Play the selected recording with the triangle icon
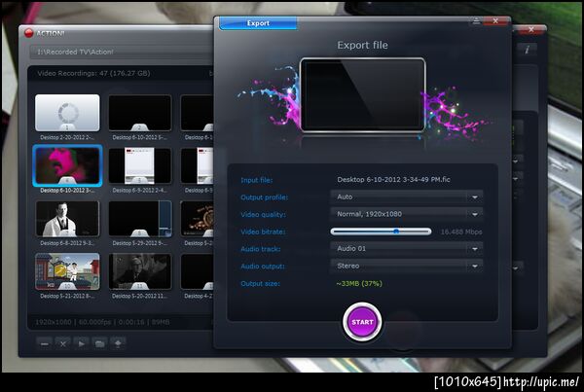 pyautogui.click(x=81, y=343)
